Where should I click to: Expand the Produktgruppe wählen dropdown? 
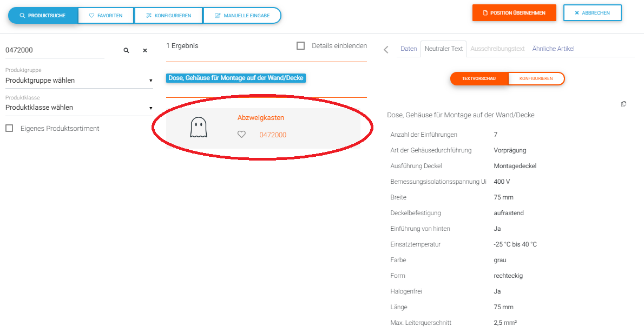(78, 81)
